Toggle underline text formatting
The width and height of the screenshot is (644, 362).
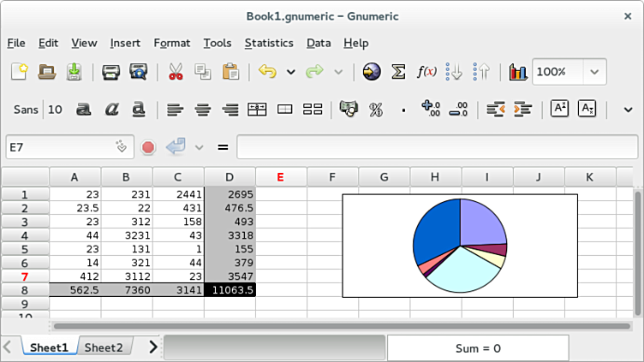pyautogui.click(x=139, y=110)
